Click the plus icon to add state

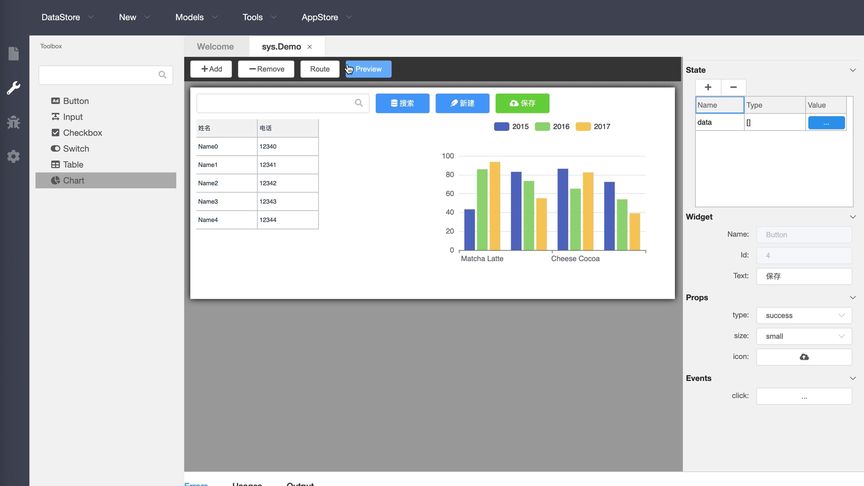pyautogui.click(x=708, y=87)
